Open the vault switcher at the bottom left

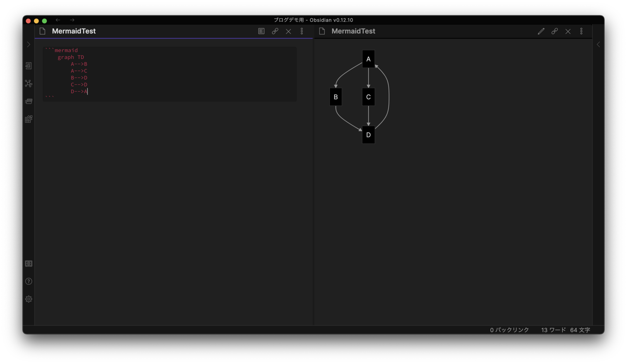pyautogui.click(x=28, y=263)
